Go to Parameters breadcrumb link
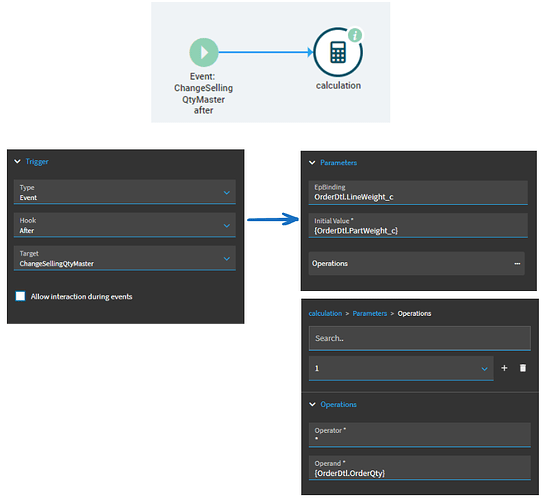The image size is (543, 500). (370, 313)
